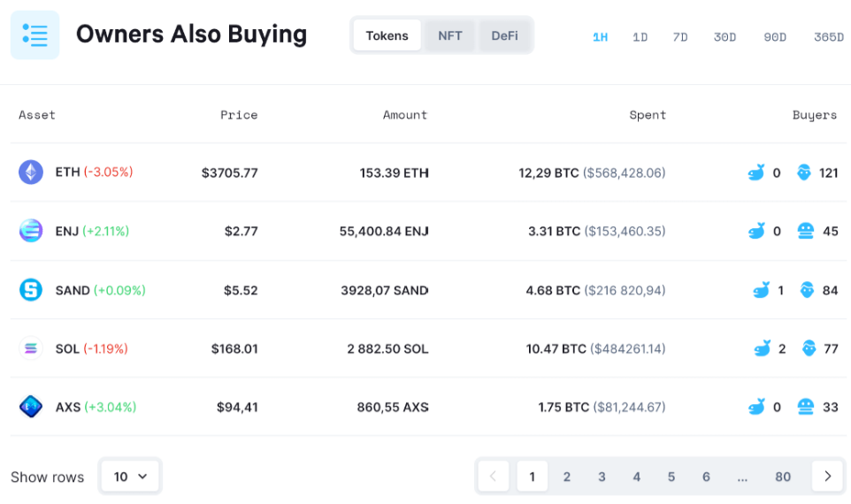Click the Ethereum coin icon
Viewport: 851px width, 504px height.
click(x=31, y=172)
